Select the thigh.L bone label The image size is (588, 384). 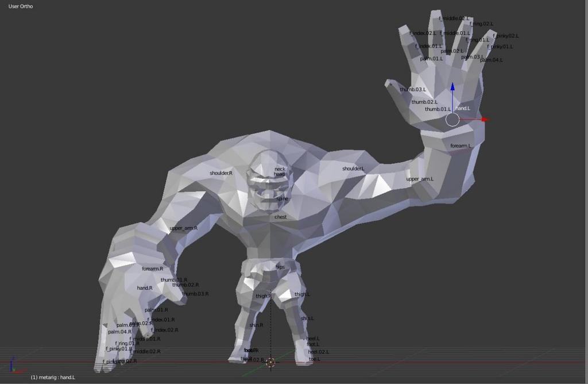[x=302, y=294]
